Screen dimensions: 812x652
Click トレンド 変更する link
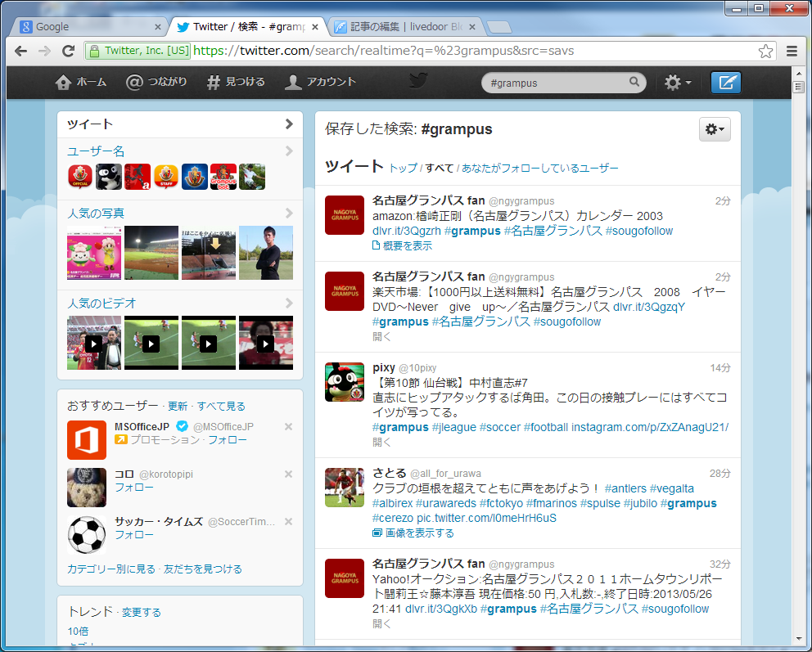coord(142,613)
